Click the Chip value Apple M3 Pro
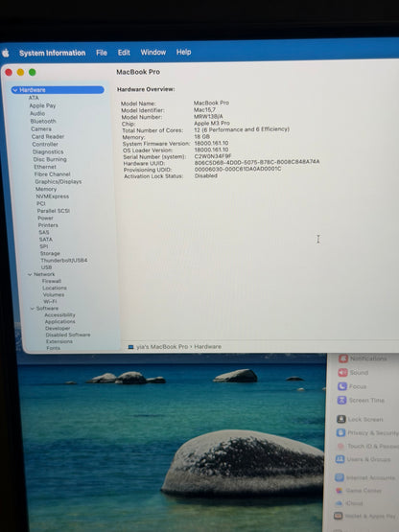 (212, 123)
